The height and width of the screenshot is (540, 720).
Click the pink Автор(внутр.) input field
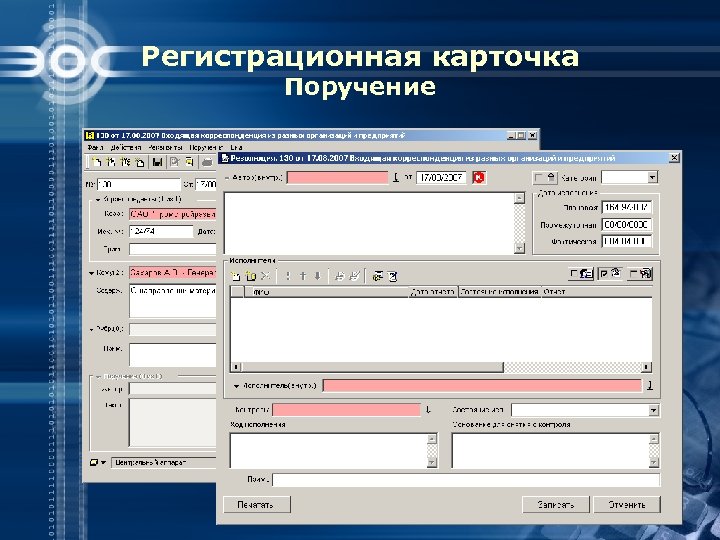[338, 177]
